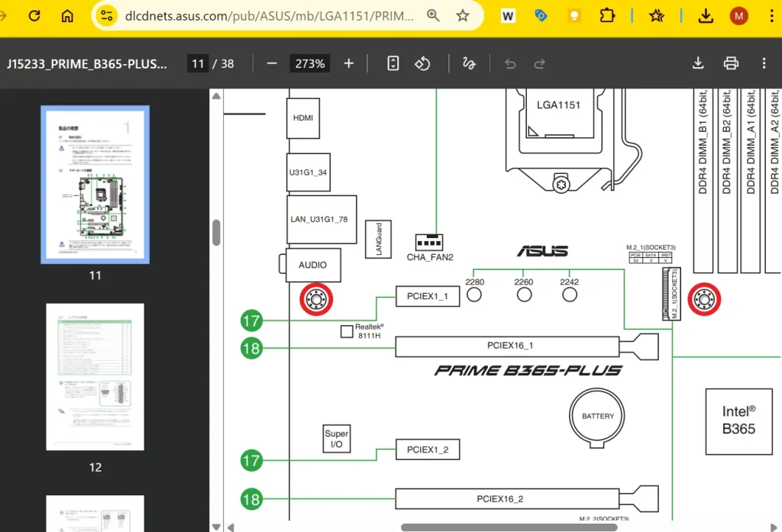Select the page 12 thumbnail
Viewport: 782px width, 532px height.
(x=95, y=377)
